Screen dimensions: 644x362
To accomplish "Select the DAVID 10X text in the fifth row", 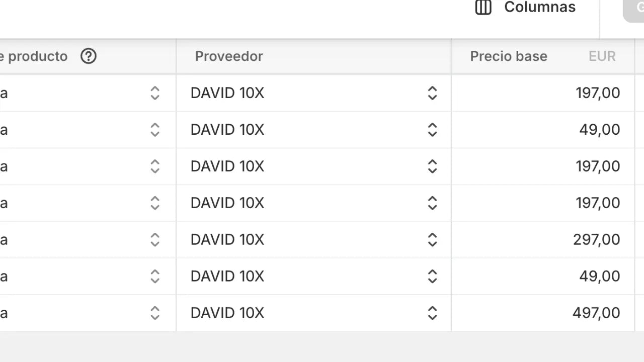I will 227,240.
